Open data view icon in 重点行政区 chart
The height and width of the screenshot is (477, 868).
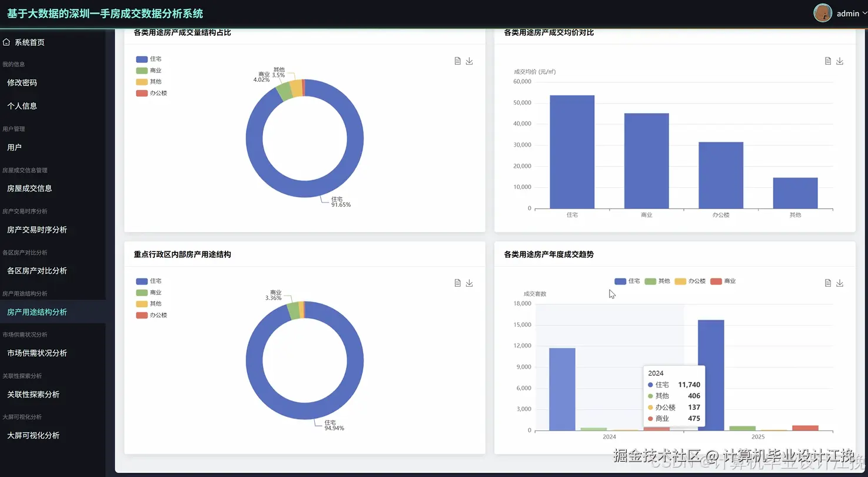pyautogui.click(x=458, y=283)
